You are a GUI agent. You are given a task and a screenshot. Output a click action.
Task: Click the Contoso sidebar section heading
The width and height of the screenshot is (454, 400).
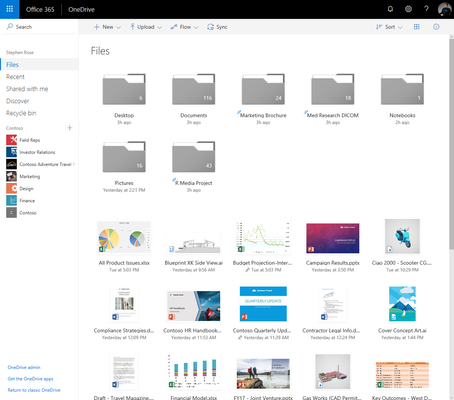[x=14, y=128]
